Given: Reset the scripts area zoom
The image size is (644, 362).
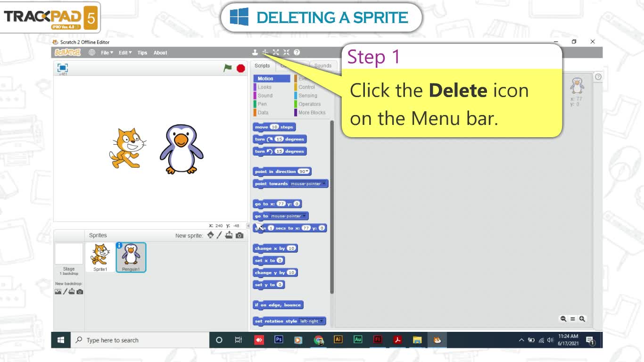Looking at the screenshot, I should 573,319.
